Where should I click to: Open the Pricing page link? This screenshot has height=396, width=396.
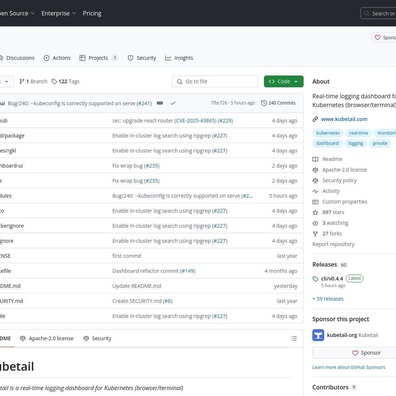click(x=92, y=13)
